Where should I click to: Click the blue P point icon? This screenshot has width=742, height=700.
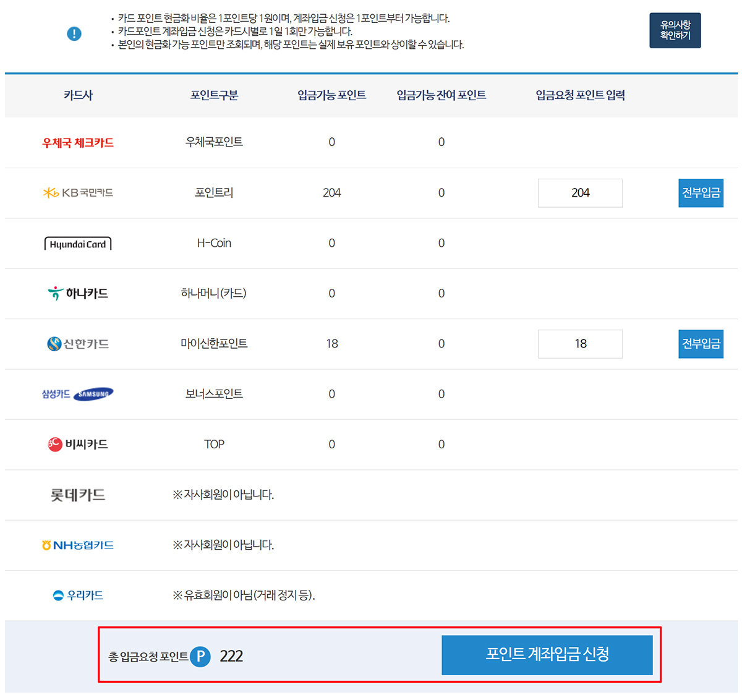click(x=200, y=656)
